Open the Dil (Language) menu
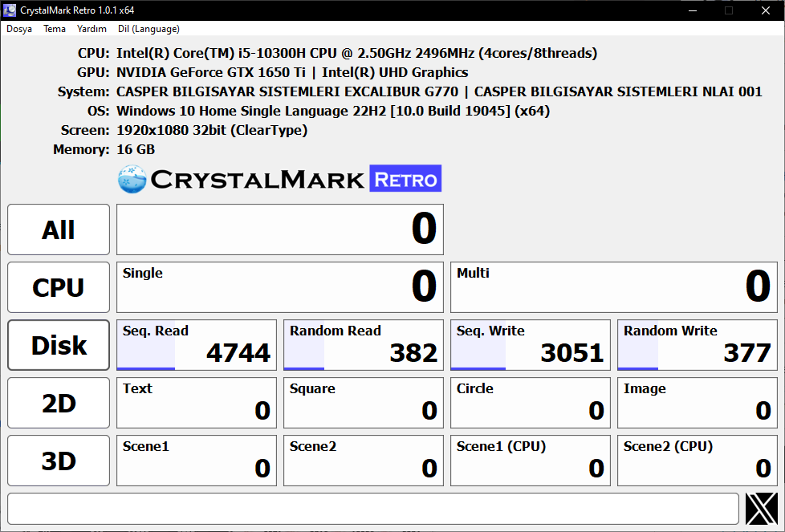This screenshot has height=532, width=785. (x=148, y=29)
